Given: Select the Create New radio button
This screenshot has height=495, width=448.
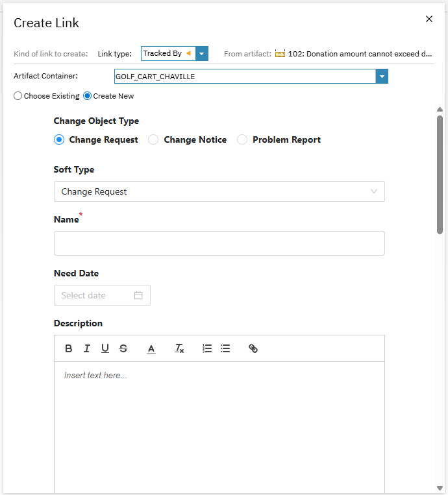Looking at the screenshot, I should [88, 96].
